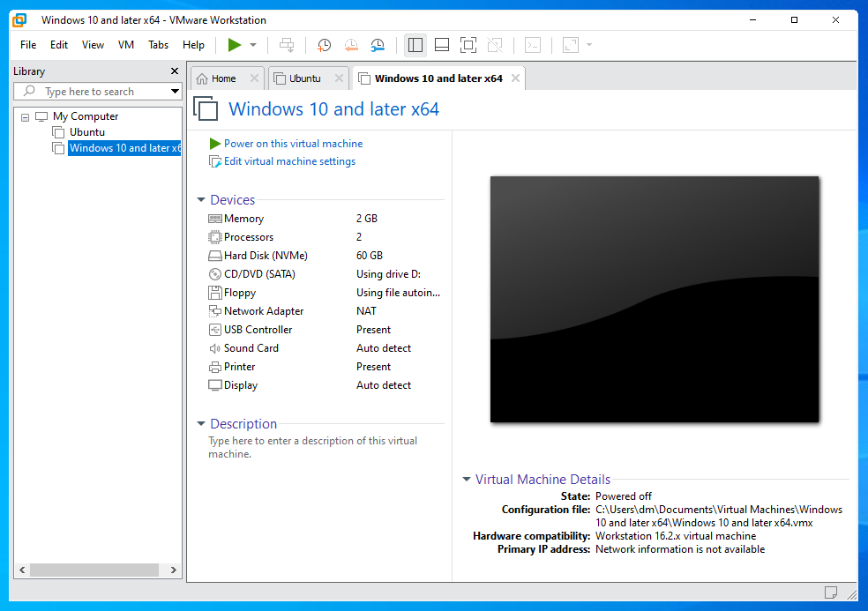Image resolution: width=868 pixels, height=611 pixels.
Task: Click the large VM icon beside title
Action: pyautogui.click(x=206, y=108)
